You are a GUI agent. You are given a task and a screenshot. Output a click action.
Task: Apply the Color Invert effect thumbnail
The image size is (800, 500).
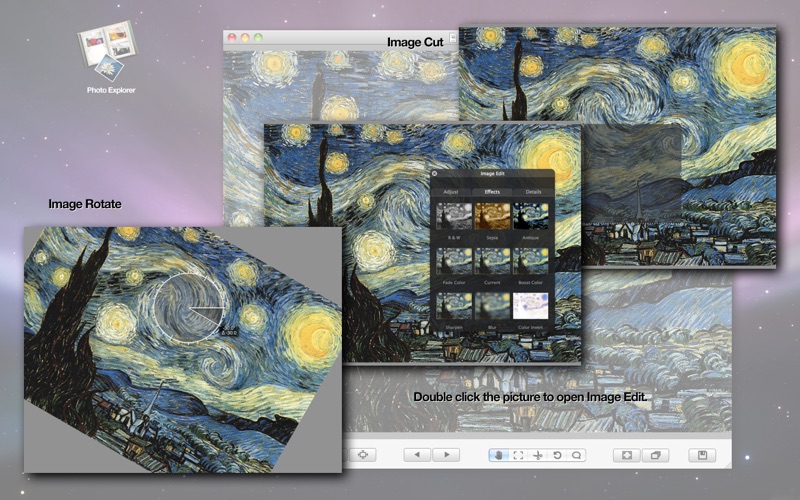531,306
